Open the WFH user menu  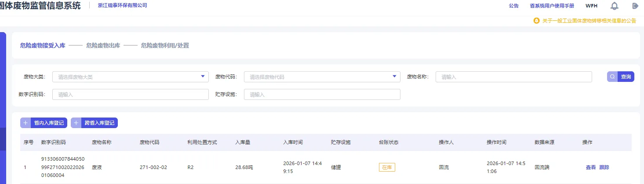591,6
